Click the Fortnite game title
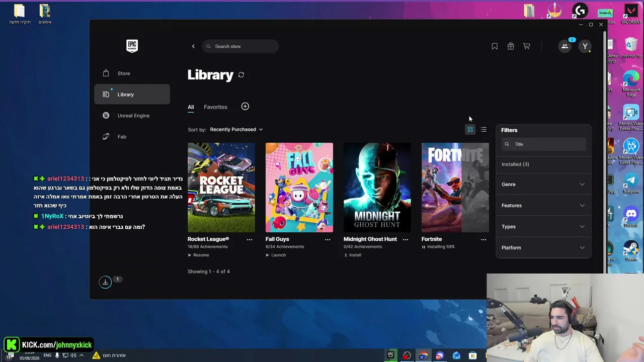Viewport: 644px width, 362px height. click(432, 239)
